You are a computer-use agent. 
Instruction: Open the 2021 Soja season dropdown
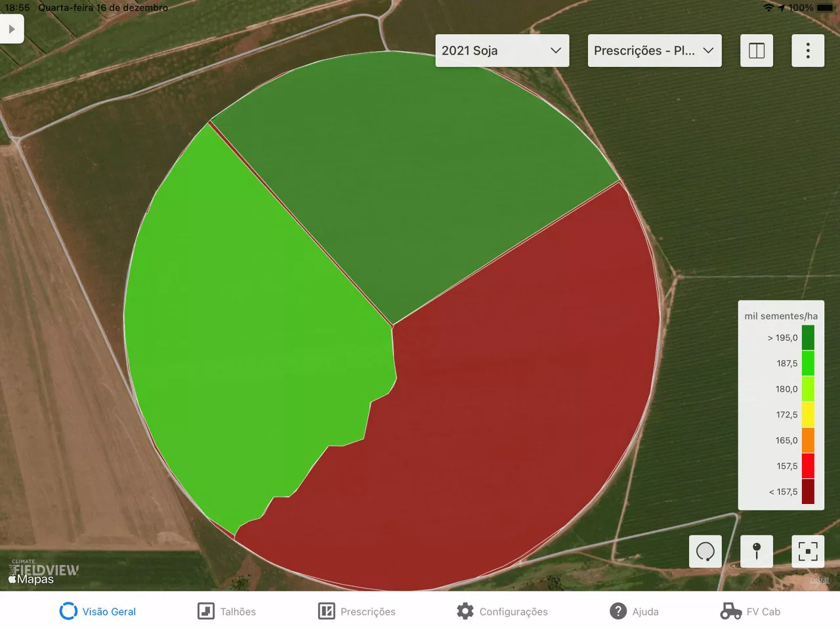pyautogui.click(x=502, y=51)
